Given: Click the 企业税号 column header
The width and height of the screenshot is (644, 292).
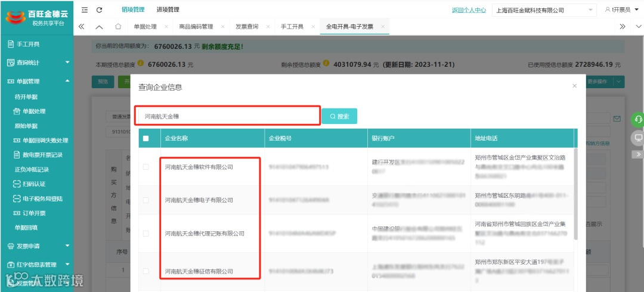Looking at the screenshot, I should pyautogui.click(x=316, y=138).
